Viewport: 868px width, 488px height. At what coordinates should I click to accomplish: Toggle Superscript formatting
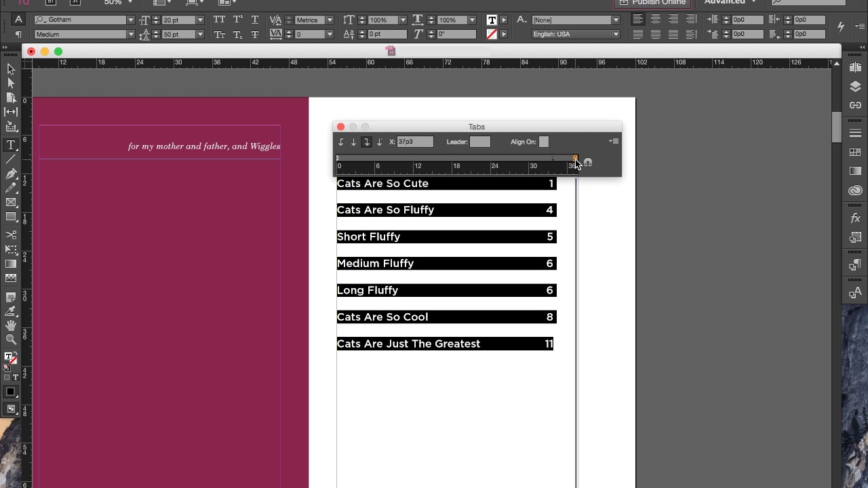[x=237, y=20]
